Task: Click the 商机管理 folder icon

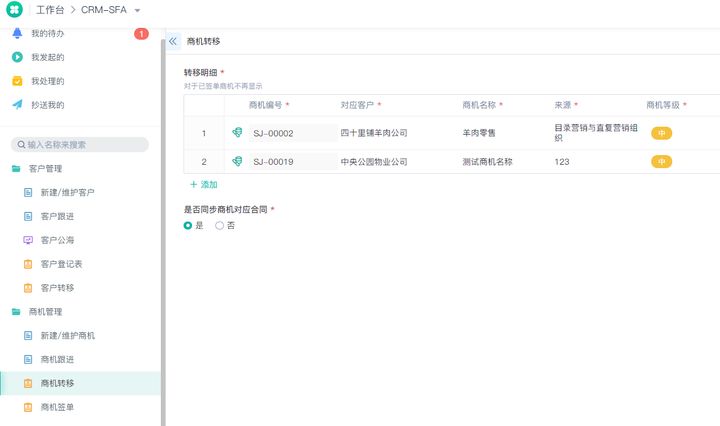Action: (16, 312)
